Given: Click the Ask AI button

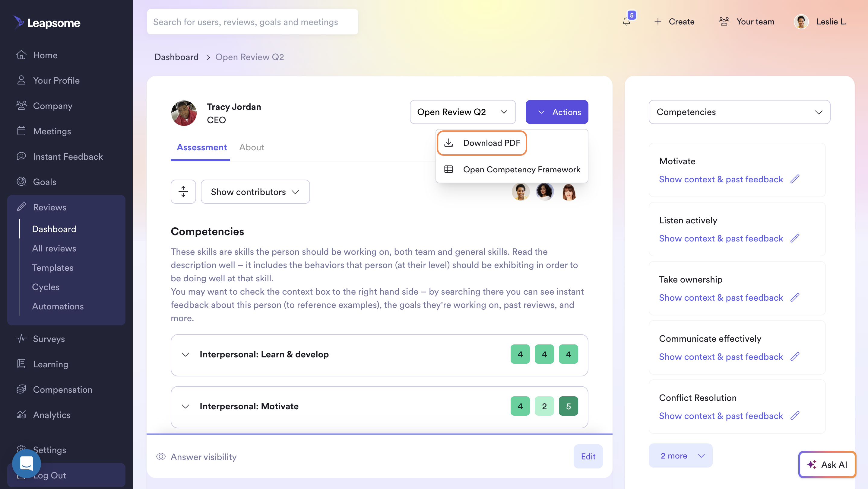Looking at the screenshot, I should (827, 464).
